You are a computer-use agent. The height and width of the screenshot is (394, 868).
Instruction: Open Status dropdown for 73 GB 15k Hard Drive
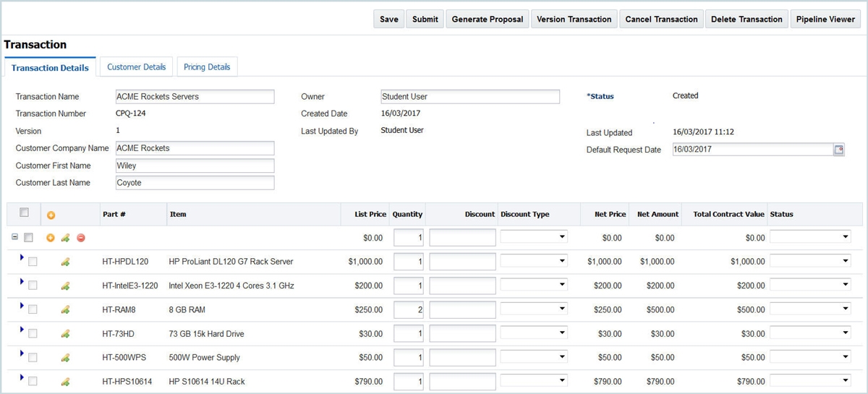click(x=811, y=333)
